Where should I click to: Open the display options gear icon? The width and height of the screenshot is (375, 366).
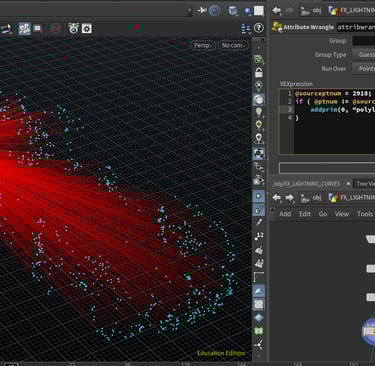pos(87,29)
